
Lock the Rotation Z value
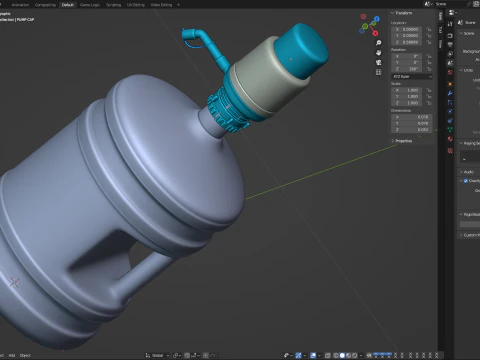coord(429,69)
